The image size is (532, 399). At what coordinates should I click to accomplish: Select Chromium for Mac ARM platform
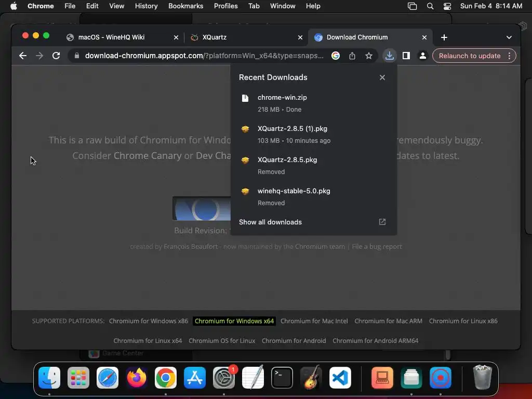coord(388,321)
